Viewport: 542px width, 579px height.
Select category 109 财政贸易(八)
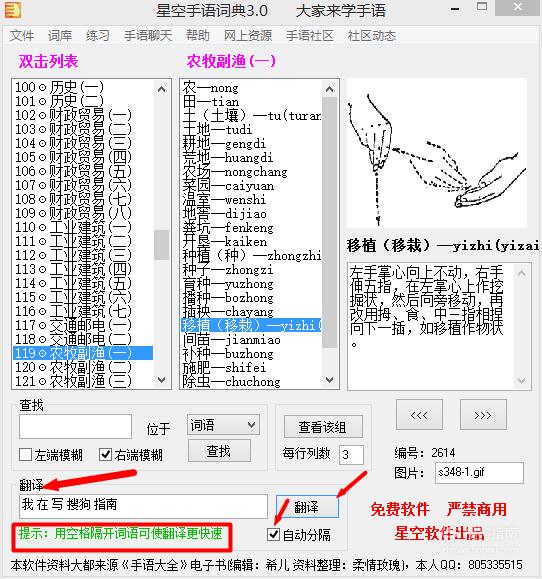(83, 213)
